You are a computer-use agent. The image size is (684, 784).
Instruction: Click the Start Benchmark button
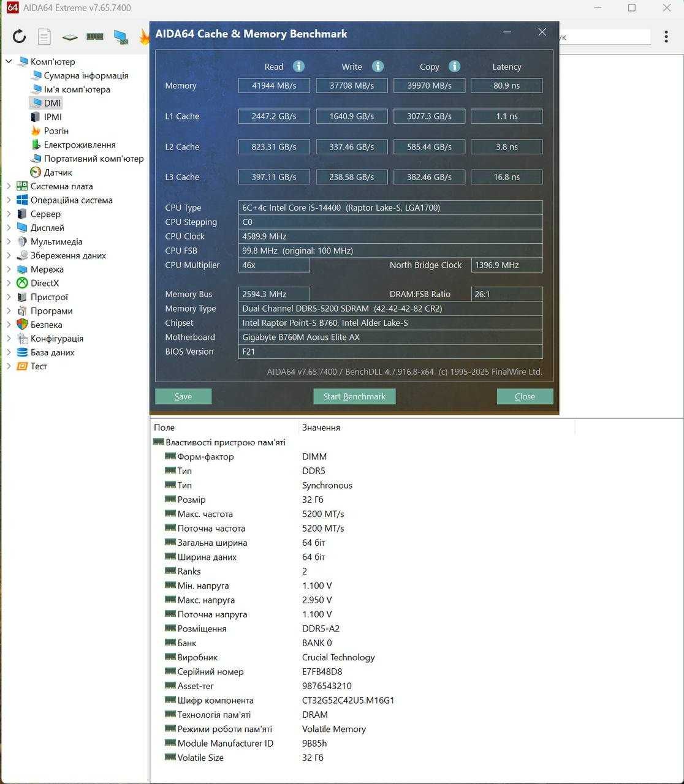[354, 396]
